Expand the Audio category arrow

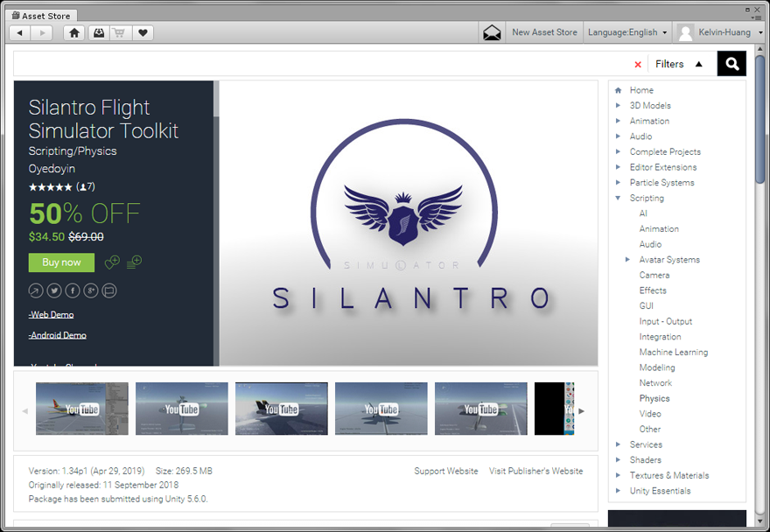click(x=618, y=136)
